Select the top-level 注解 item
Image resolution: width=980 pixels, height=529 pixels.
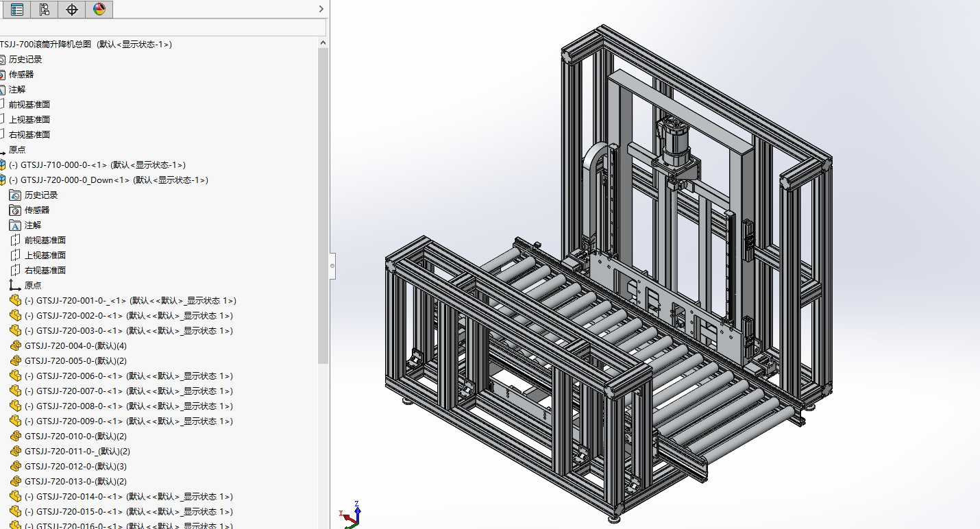(17, 90)
